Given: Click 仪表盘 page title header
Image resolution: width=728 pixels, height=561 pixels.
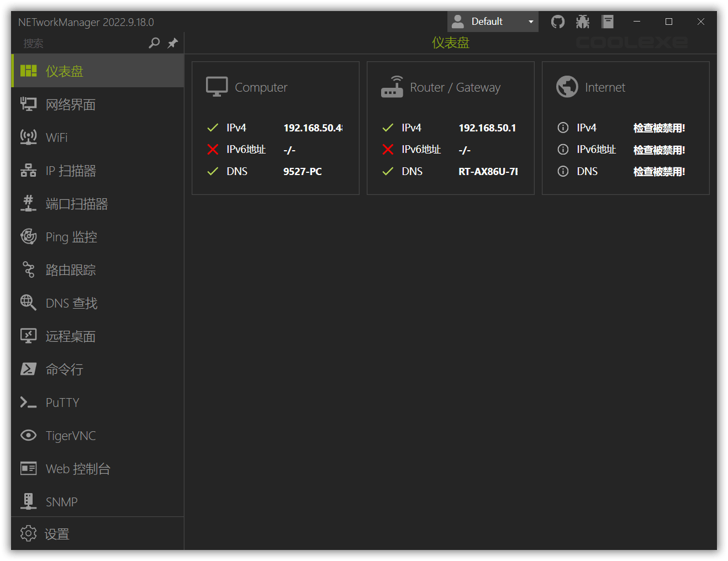Looking at the screenshot, I should [450, 43].
